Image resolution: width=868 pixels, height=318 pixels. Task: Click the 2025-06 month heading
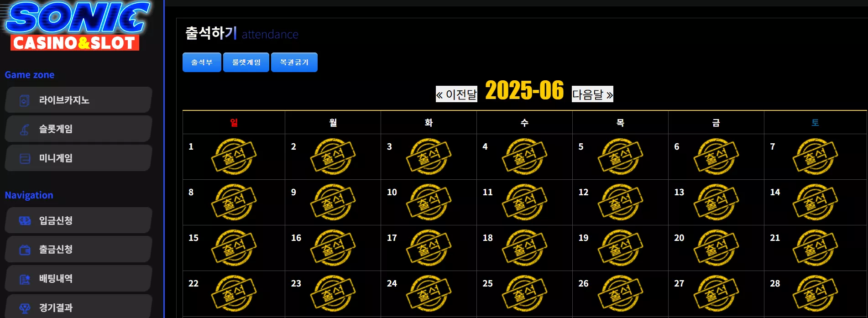(524, 90)
